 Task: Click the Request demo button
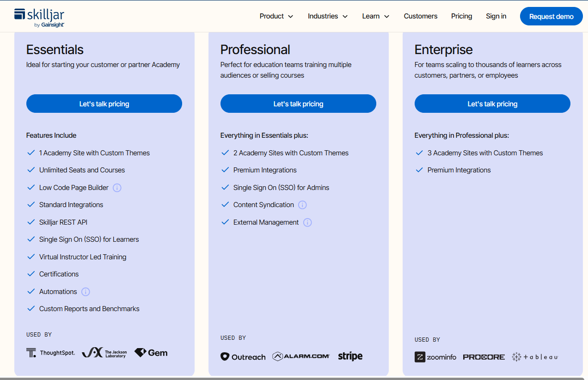(551, 16)
